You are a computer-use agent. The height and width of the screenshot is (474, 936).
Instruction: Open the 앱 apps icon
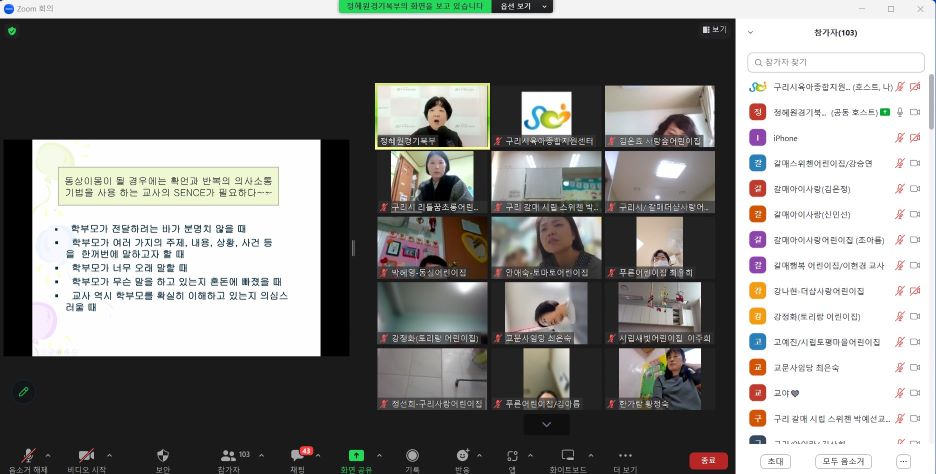coord(512,455)
